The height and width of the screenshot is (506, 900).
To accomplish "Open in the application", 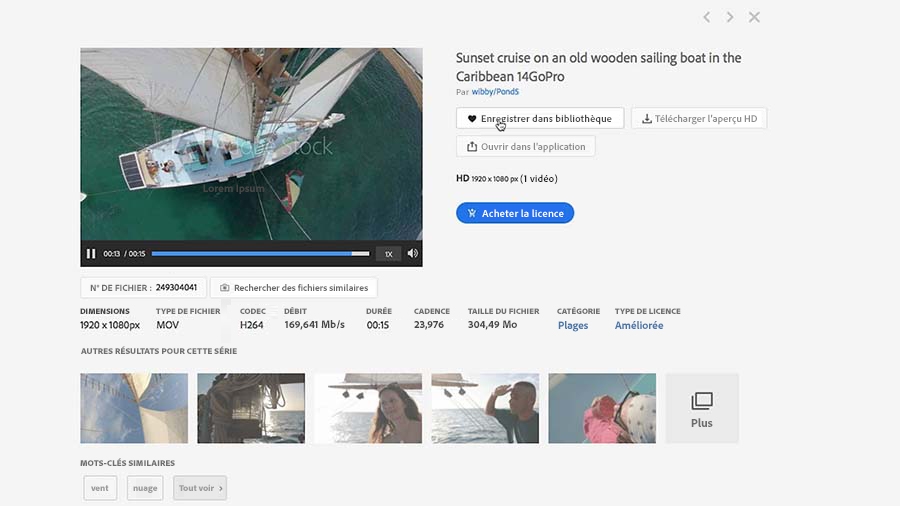I will point(526,146).
